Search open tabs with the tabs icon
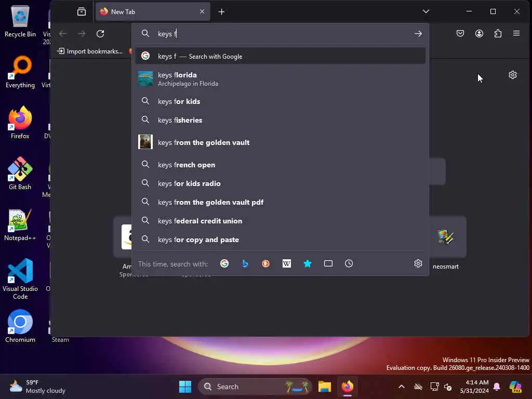 [x=328, y=263]
